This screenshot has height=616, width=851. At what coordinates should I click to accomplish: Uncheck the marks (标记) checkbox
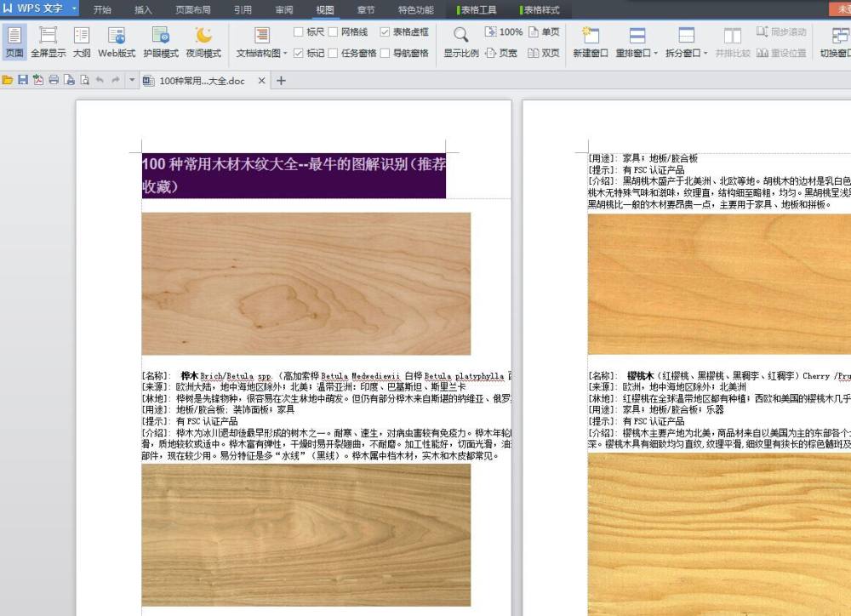coord(299,53)
